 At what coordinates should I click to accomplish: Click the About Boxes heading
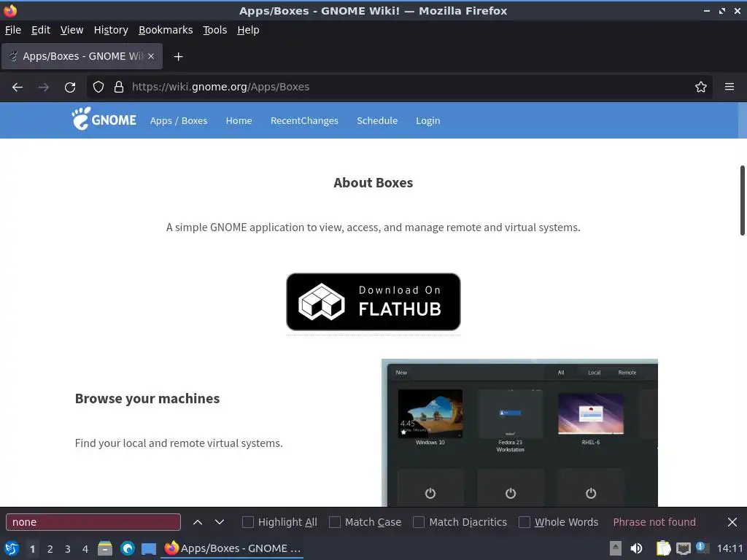[373, 183]
